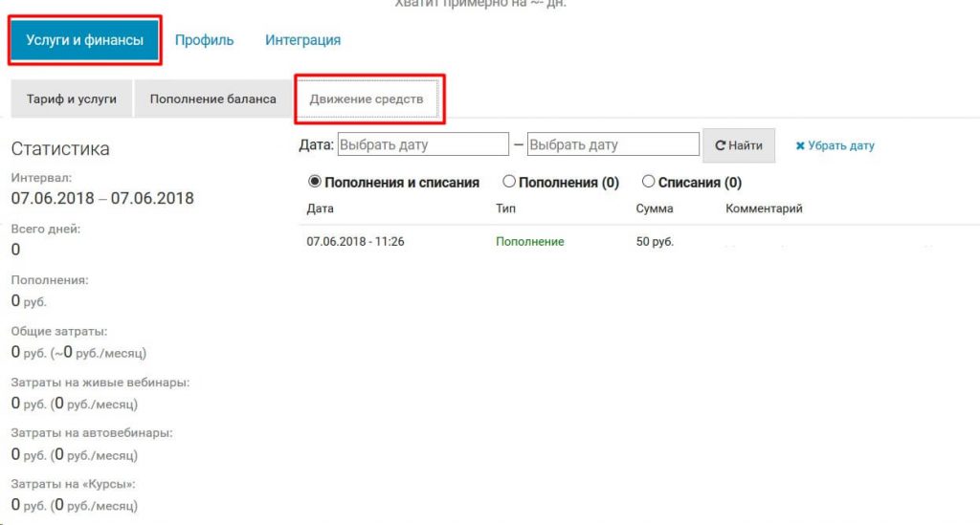Go to the Интеграция tab
This screenshot has height=525, width=980.
point(302,40)
